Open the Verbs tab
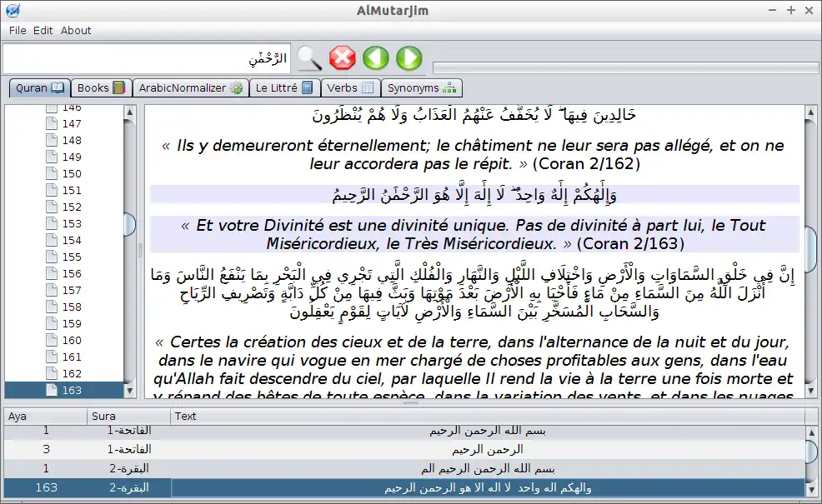822x504 pixels. pyautogui.click(x=350, y=88)
